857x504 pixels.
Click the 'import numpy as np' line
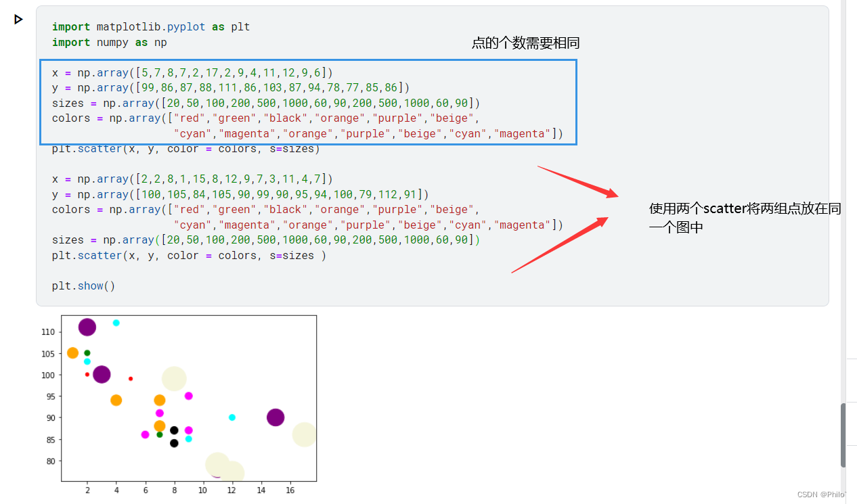109,43
